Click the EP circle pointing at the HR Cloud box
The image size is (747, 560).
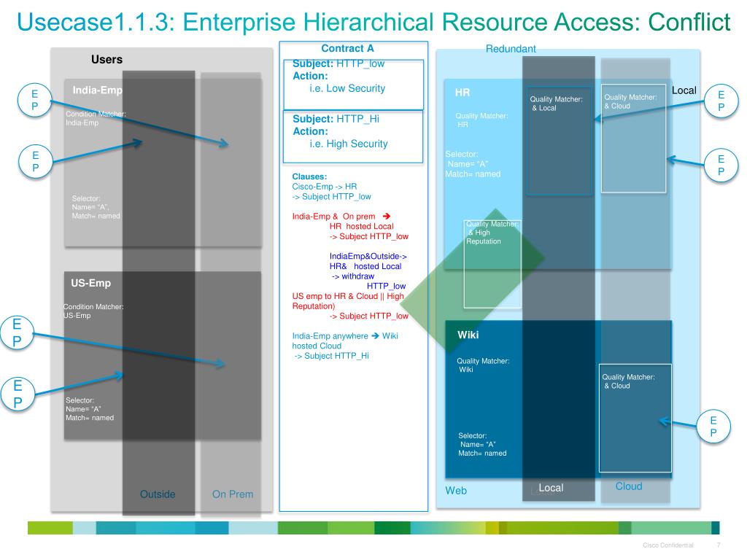click(x=721, y=165)
